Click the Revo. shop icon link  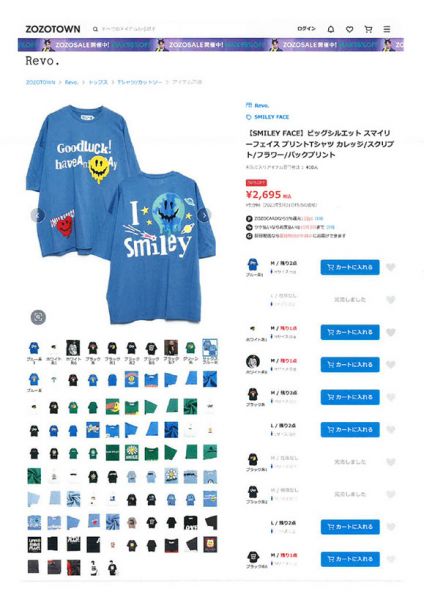[x=258, y=105]
